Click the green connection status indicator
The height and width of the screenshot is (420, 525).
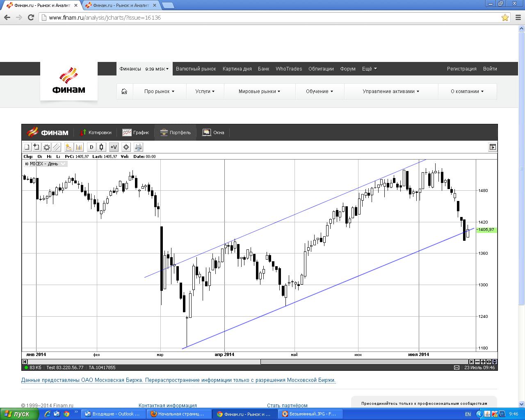26,367
